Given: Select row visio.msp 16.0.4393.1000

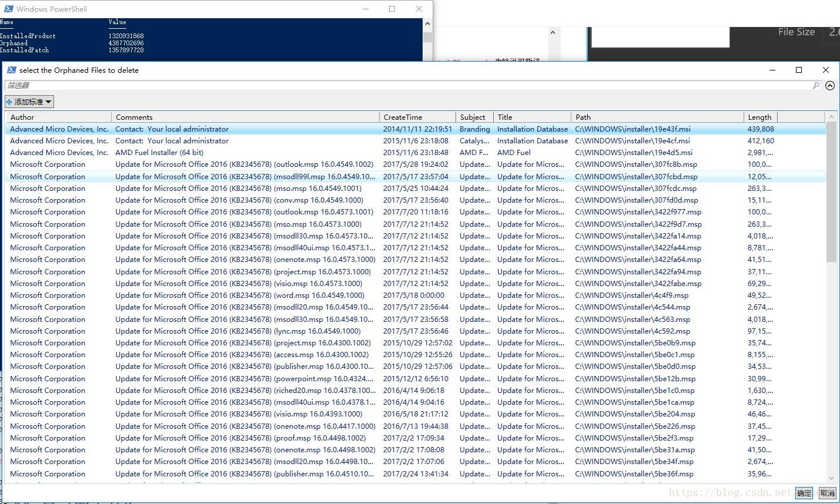Looking at the screenshot, I should 415,414.
